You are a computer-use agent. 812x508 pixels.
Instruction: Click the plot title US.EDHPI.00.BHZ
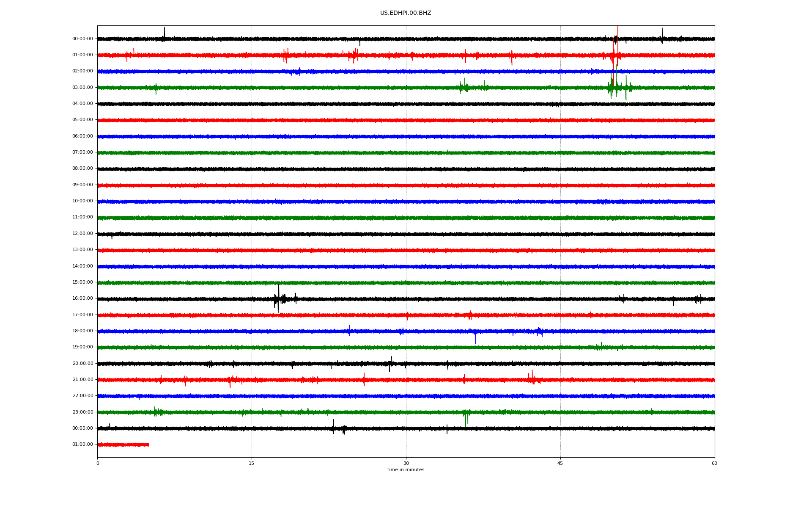(405, 13)
